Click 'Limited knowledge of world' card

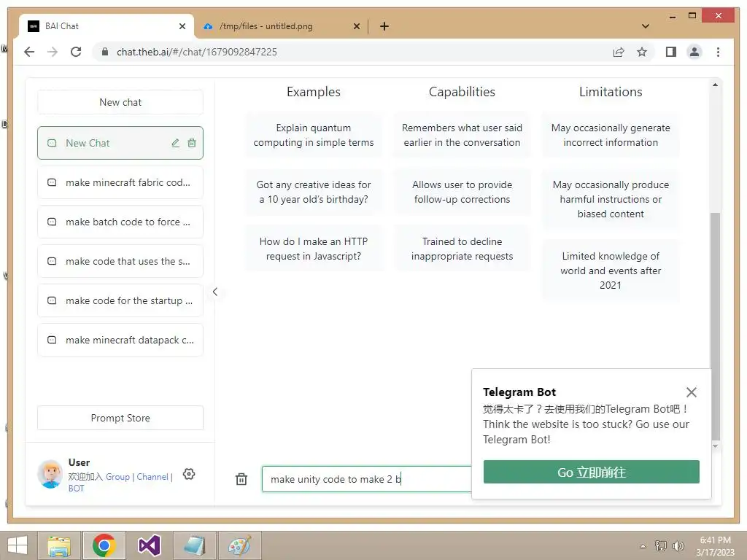[x=611, y=271]
